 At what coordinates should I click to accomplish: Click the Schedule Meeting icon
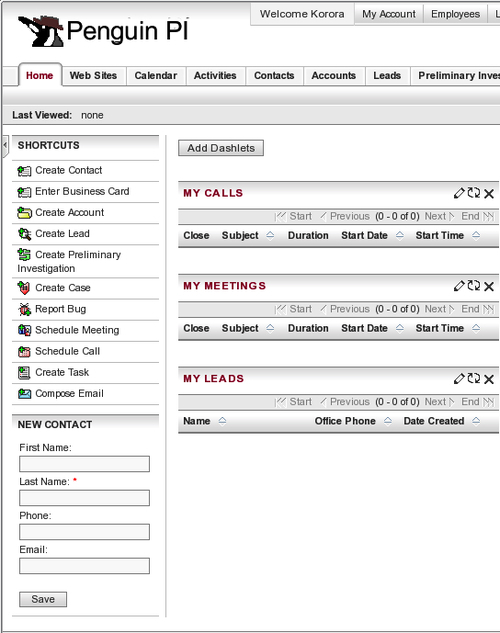click(24, 330)
